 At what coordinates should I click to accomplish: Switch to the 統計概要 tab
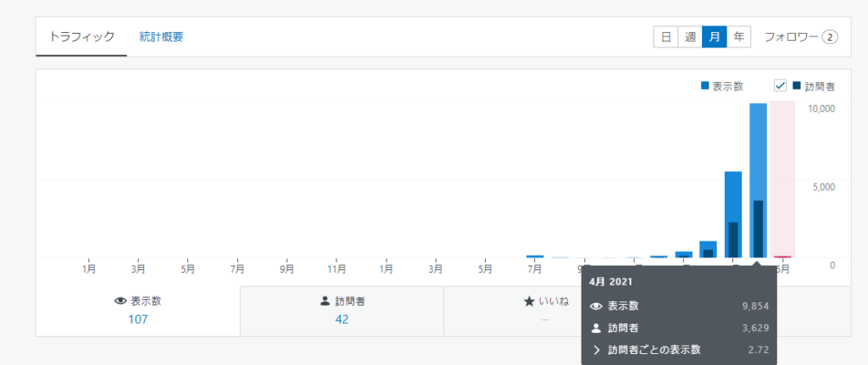161,37
